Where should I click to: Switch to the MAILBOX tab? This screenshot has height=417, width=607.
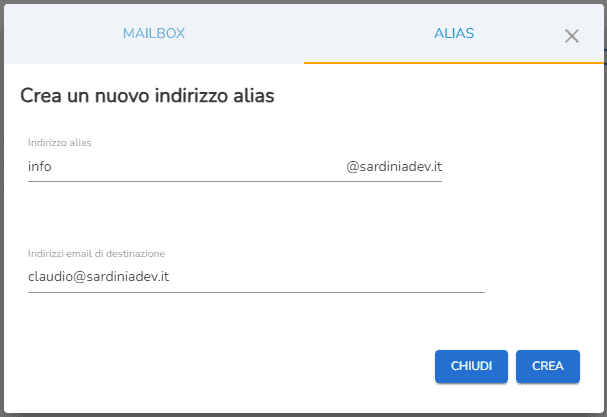click(154, 33)
